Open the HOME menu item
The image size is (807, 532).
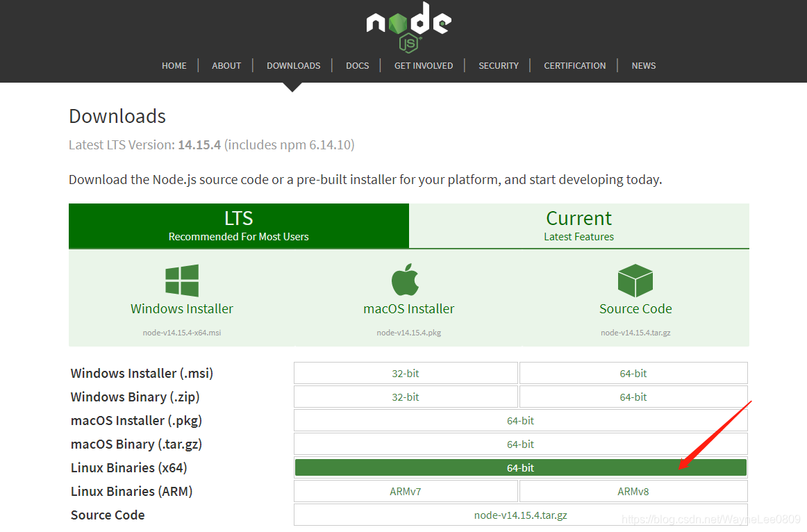click(x=174, y=66)
